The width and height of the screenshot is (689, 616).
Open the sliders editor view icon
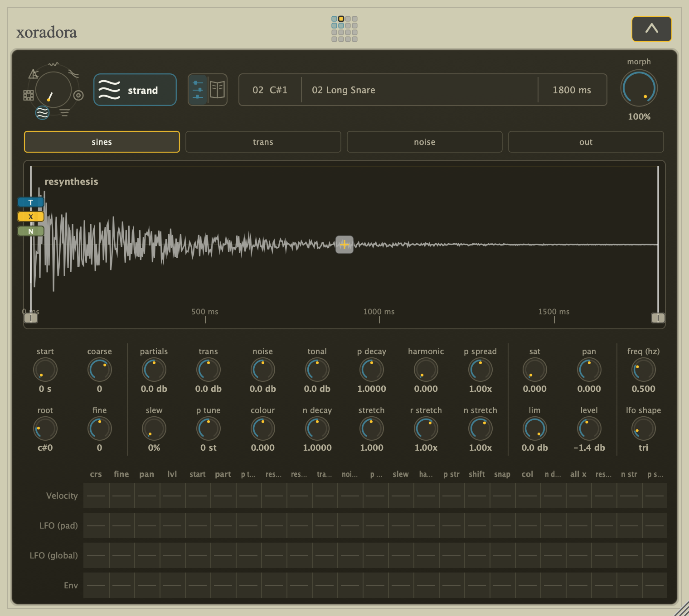(198, 90)
